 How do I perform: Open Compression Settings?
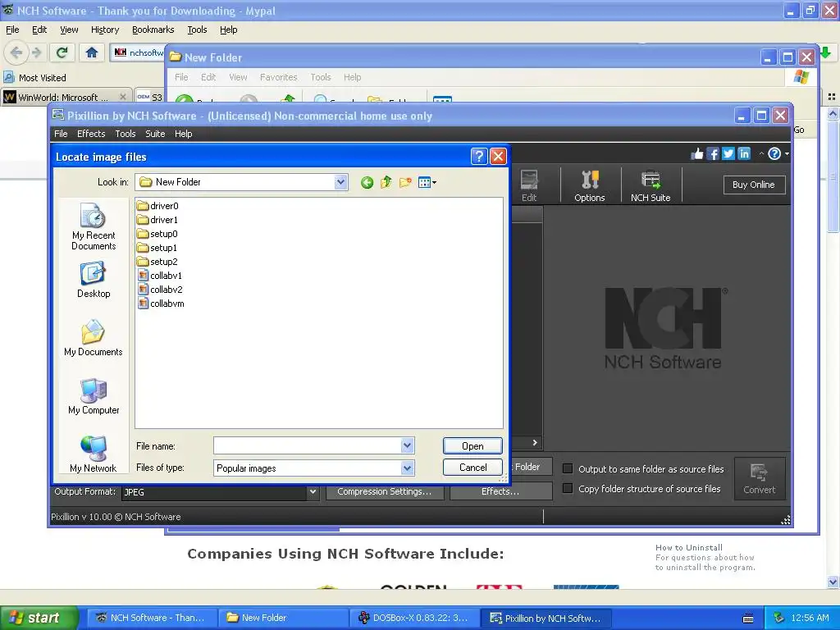pyautogui.click(x=384, y=491)
